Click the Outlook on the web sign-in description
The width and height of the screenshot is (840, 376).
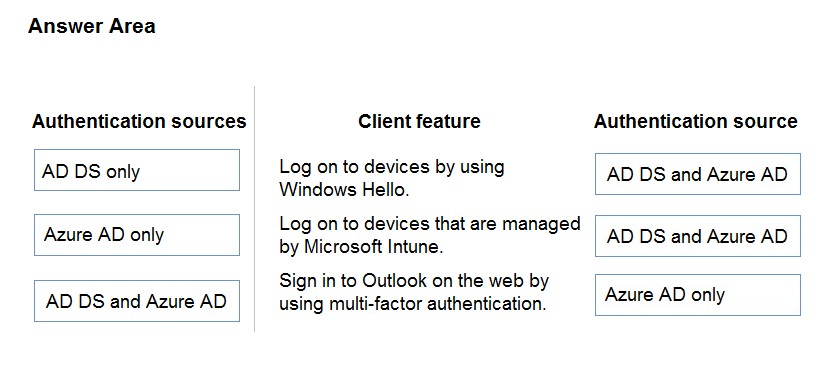(414, 292)
